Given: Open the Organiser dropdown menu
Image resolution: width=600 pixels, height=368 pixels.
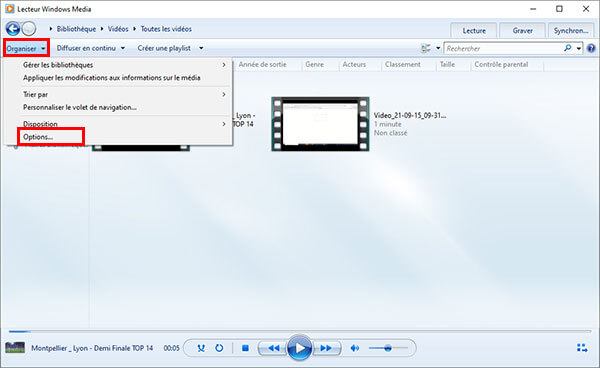Looking at the screenshot, I should point(26,49).
